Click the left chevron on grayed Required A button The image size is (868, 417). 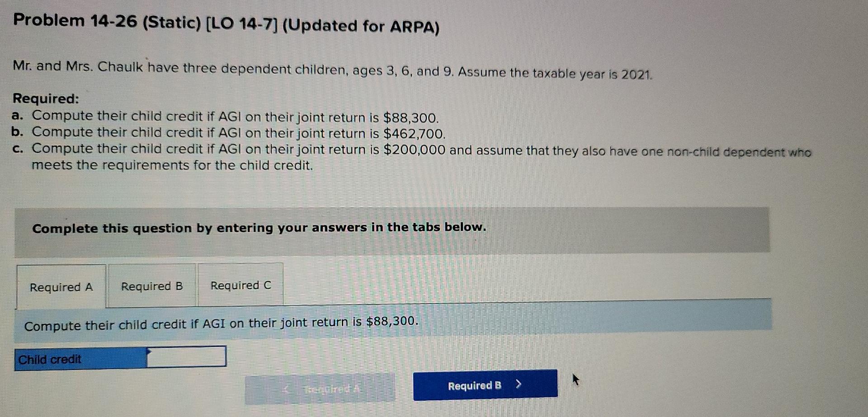click(x=286, y=388)
